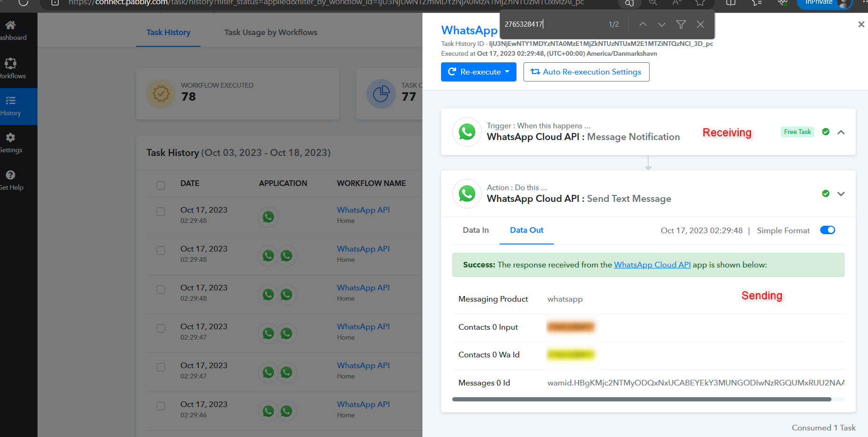Viewport: 868px width, 437px height.
Task: Open the Re-execute dropdown button
Action: click(479, 72)
